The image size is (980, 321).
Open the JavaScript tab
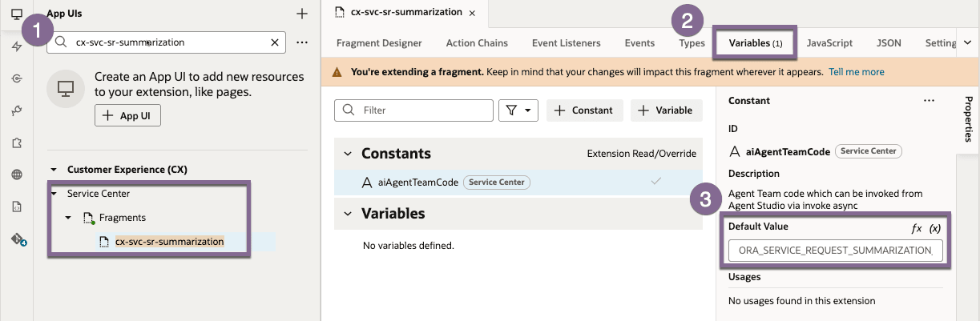click(829, 43)
